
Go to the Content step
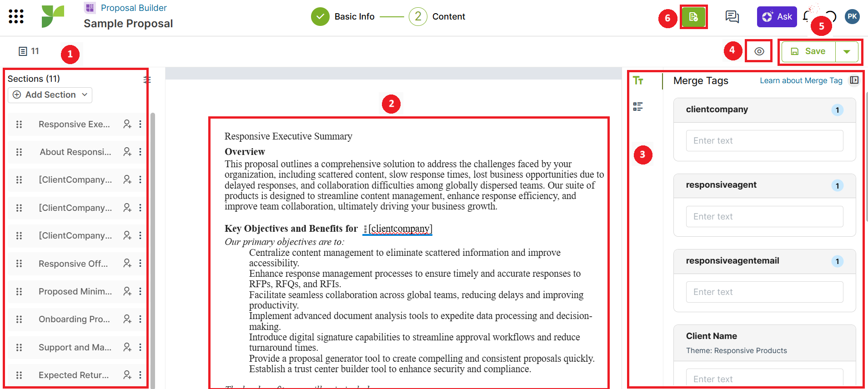point(437,17)
